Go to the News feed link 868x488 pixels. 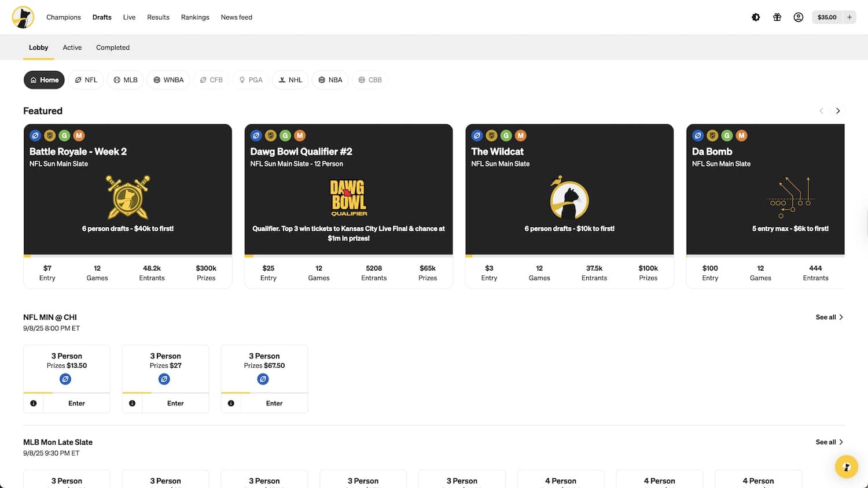coord(236,17)
